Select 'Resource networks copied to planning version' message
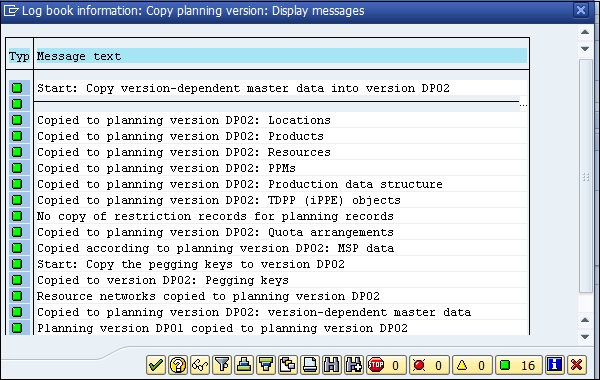The image size is (600, 380). 208,296
